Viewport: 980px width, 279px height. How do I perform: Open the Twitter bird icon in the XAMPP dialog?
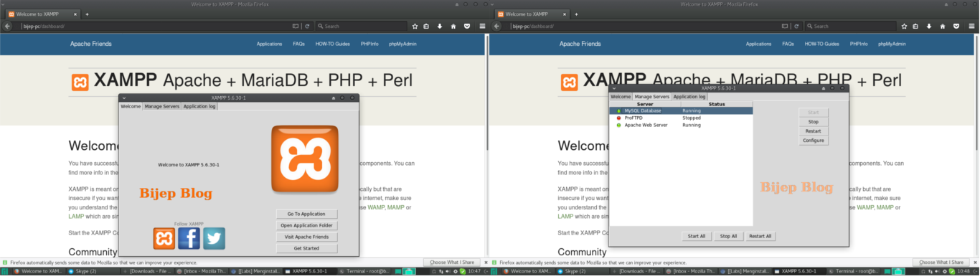(214, 238)
